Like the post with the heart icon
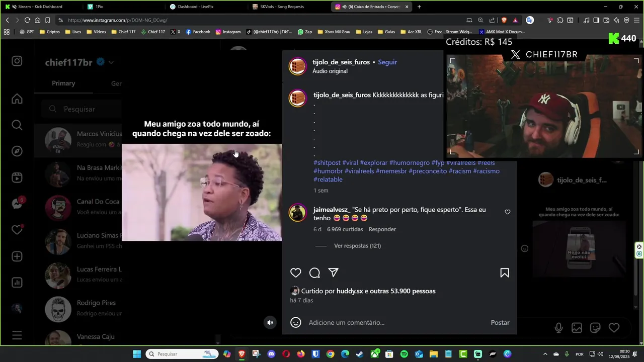Screen dimensions: 644x362 point(296,273)
